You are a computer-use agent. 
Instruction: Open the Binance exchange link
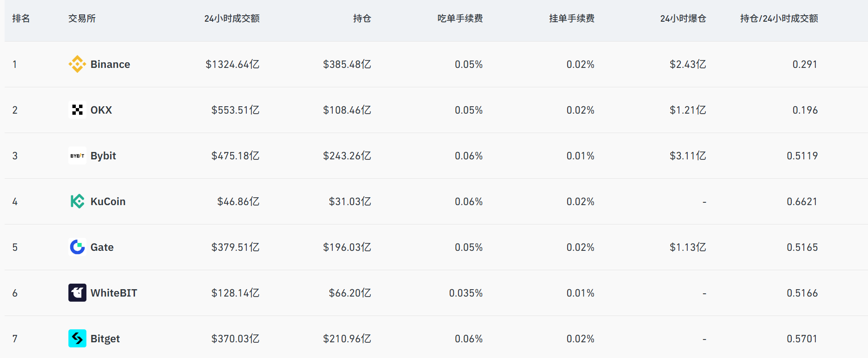pyautogui.click(x=110, y=64)
